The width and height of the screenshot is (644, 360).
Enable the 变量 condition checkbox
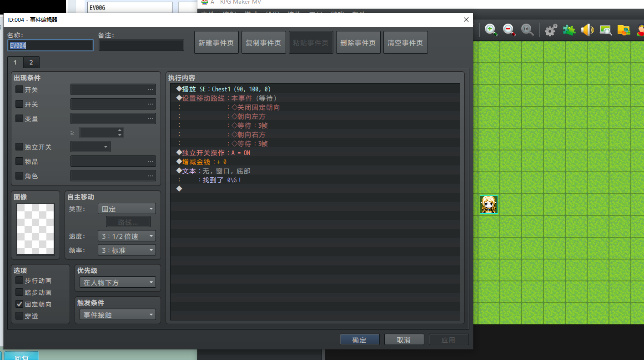[x=19, y=119]
